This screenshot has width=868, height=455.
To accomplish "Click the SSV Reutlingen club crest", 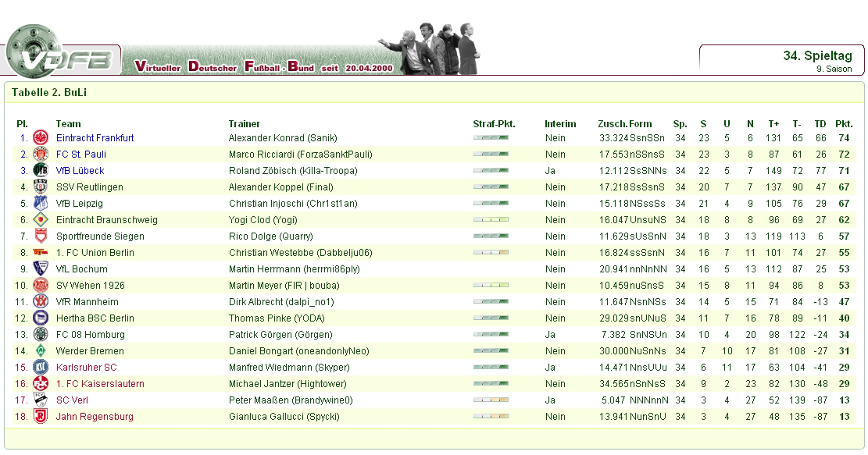I will pyautogui.click(x=41, y=187).
